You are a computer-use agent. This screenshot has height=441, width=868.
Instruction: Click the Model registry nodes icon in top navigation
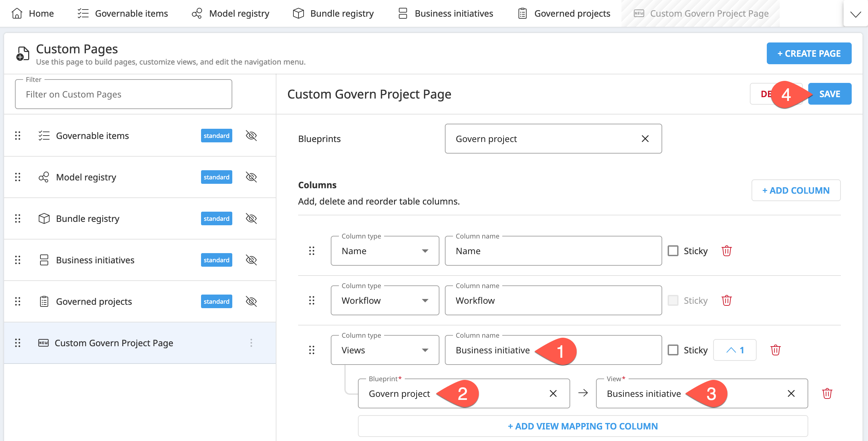(197, 13)
